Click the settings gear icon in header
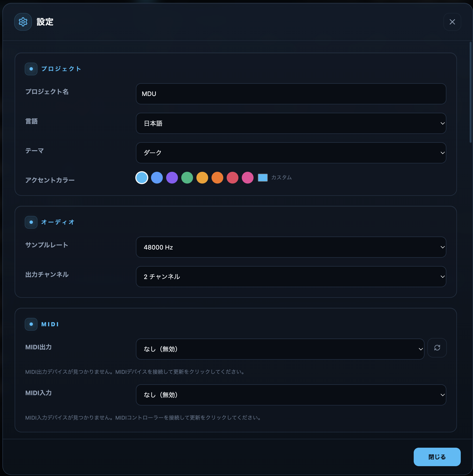 [23, 22]
